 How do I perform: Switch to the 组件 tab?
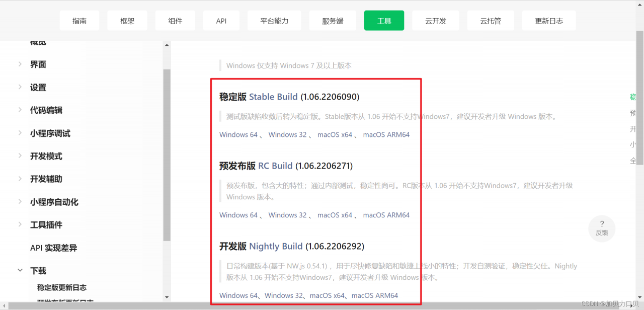(x=175, y=21)
